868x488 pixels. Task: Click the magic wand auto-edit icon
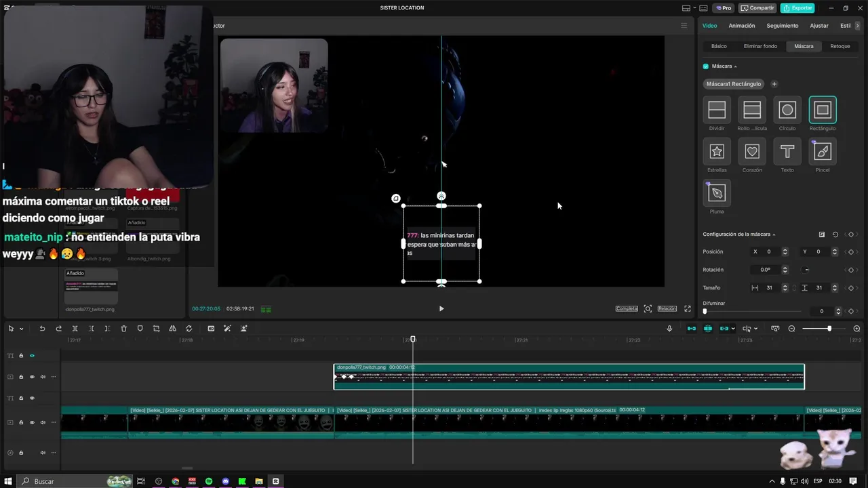click(227, 329)
